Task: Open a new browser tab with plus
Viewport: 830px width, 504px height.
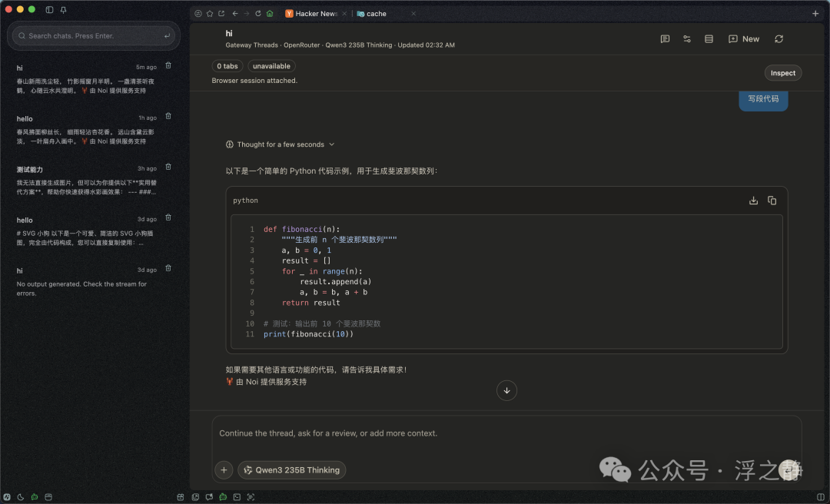Action: [x=815, y=14]
